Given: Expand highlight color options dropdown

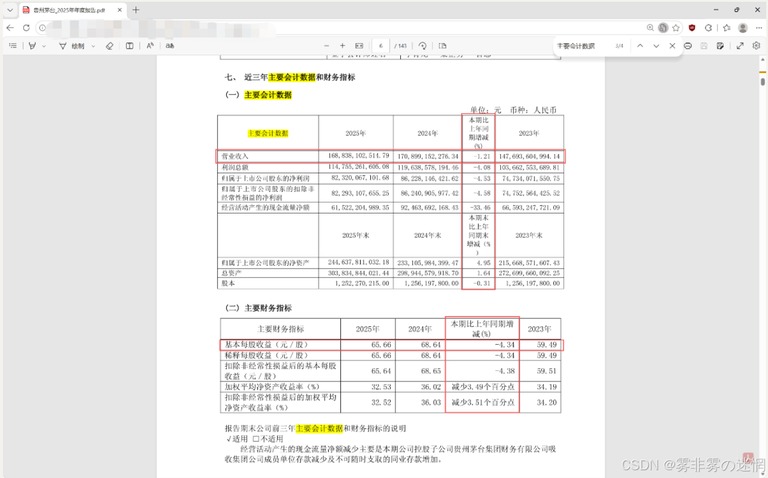Looking at the screenshot, I should [44, 46].
